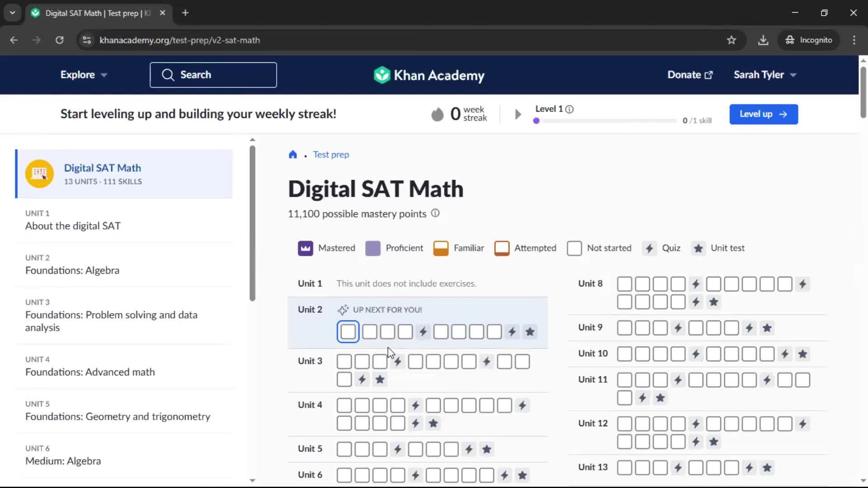Open the Sarah Tyler account menu
The width and height of the screenshot is (868, 488).
765,75
